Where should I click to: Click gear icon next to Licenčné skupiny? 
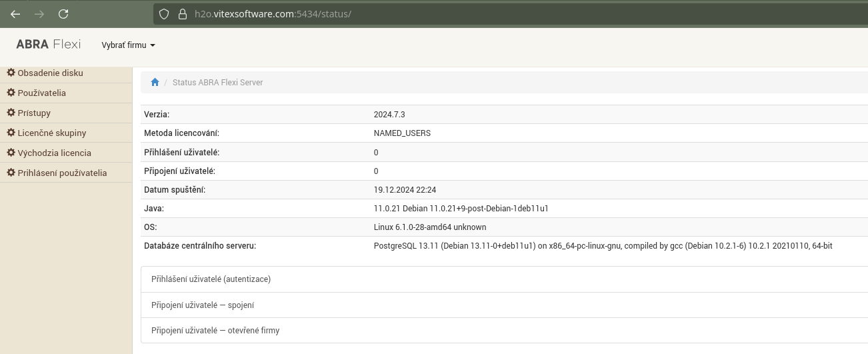coord(11,133)
